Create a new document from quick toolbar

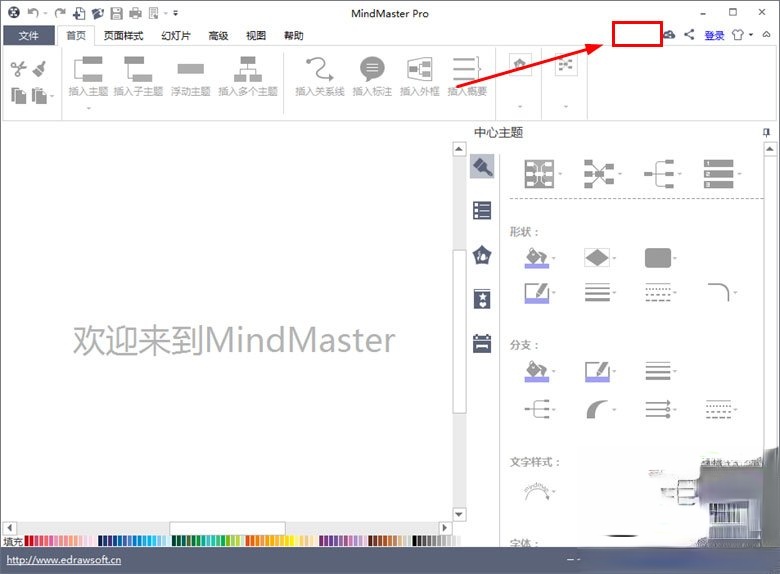79,13
